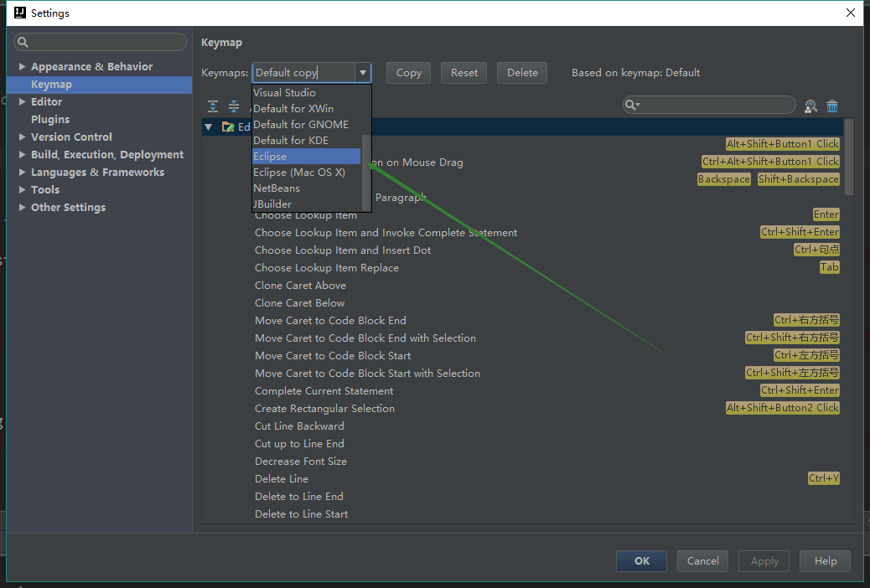The height and width of the screenshot is (588, 870).
Task: Open Help for settings dialog
Action: [825, 561]
